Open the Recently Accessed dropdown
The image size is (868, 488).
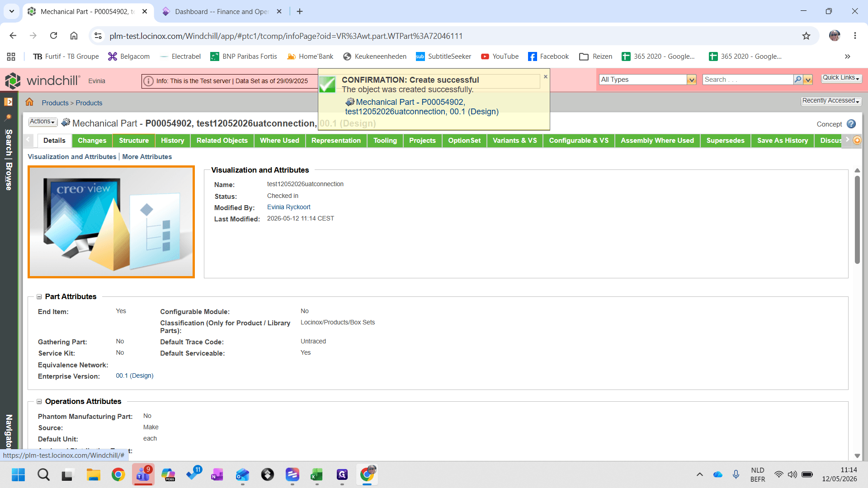(831, 101)
